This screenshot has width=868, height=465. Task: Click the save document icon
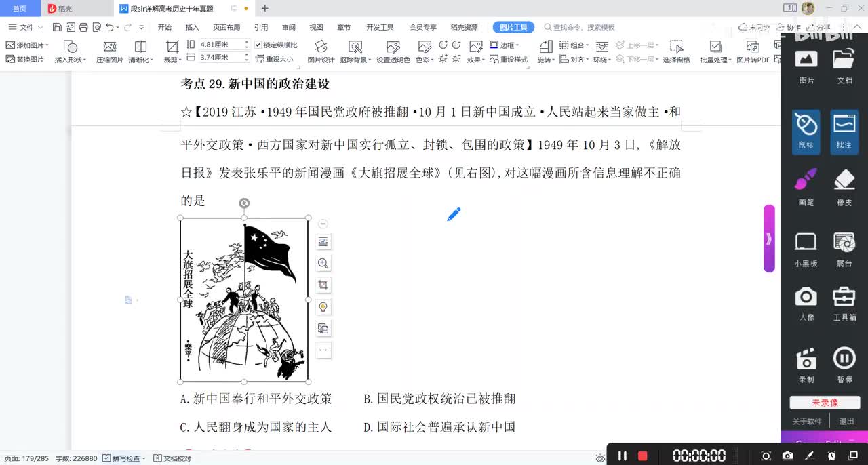coord(57,27)
